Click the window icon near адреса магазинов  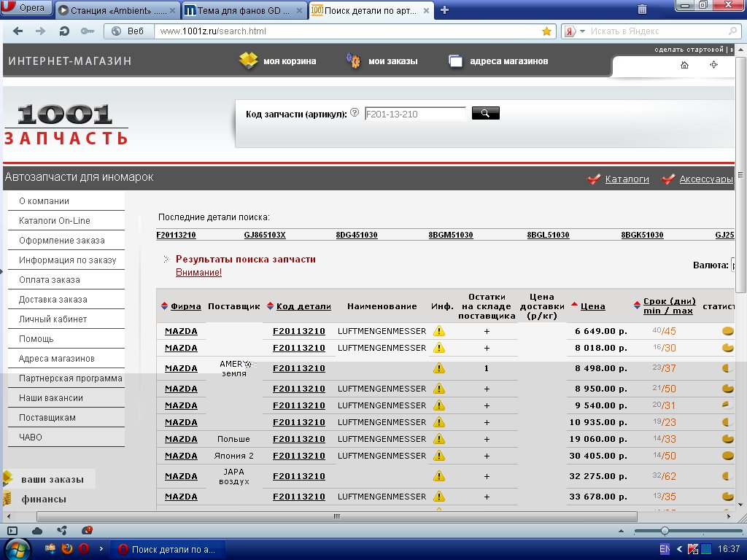(455, 61)
